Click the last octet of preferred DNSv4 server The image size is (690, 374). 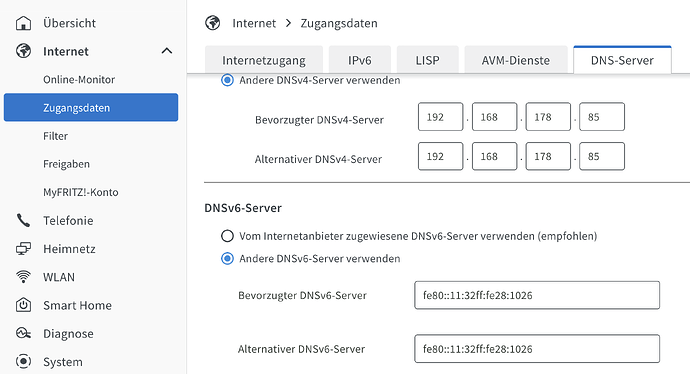[602, 117]
